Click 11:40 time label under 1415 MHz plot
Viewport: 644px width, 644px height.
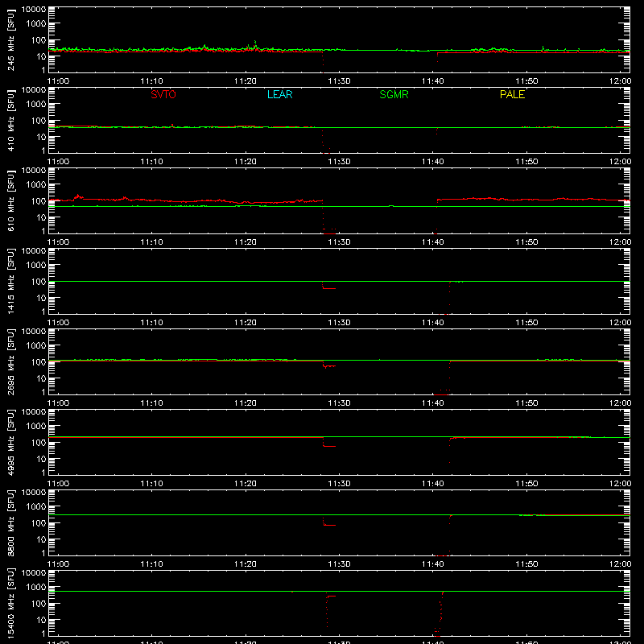(x=433, y=323)
